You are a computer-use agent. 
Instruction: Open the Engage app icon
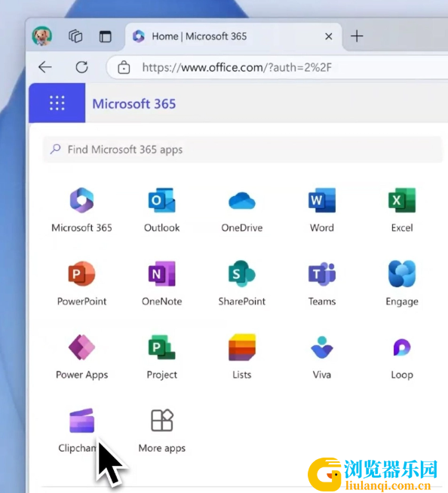tap(402, 274)
